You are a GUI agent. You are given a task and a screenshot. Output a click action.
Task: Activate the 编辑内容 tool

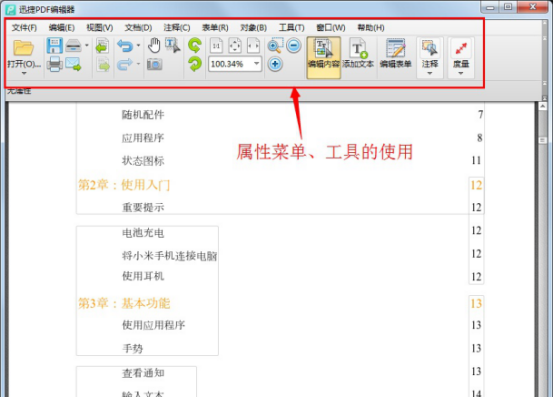(324, 57)
